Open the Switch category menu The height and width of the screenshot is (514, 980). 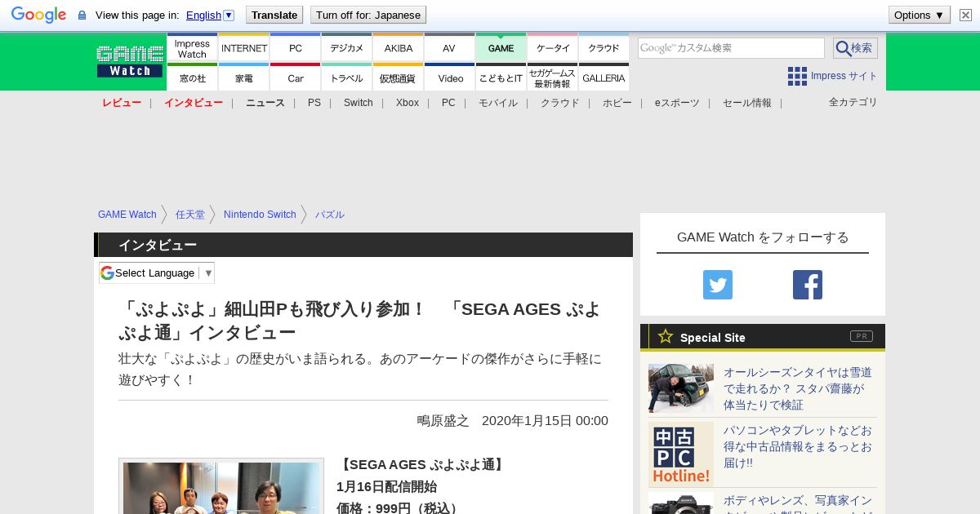coord(359,103)
